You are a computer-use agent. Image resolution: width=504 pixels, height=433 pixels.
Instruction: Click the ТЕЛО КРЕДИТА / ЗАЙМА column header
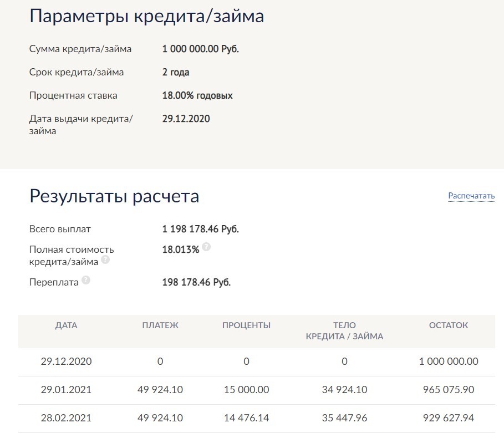coord(344,331)
